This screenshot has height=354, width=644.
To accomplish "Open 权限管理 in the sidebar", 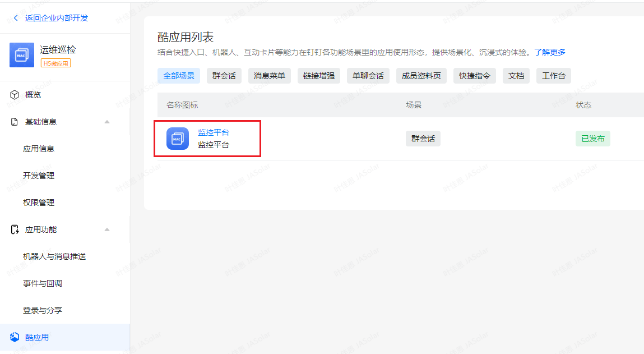I will [x=39, y=203].
